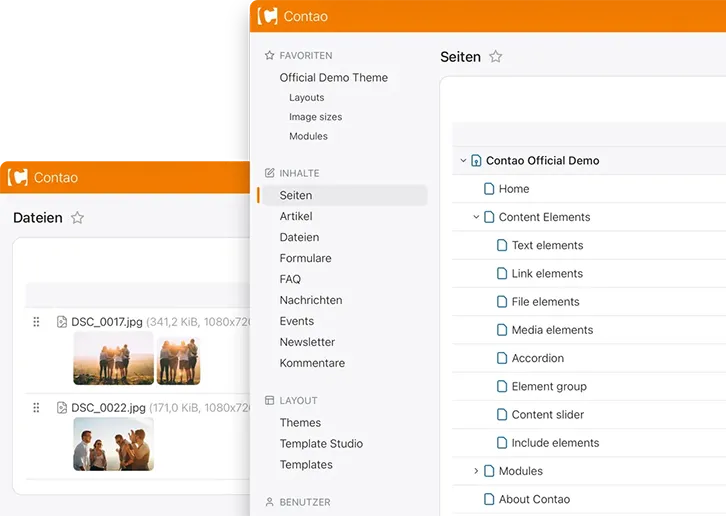
Task: Click the Favoriten star icon in the sidebar
Action: [269, 56]
